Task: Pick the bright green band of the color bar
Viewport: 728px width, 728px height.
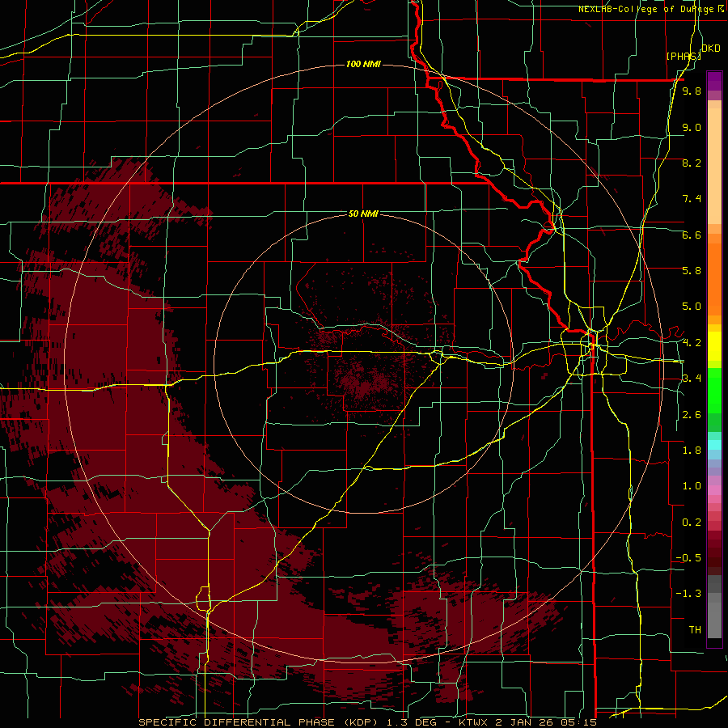Action: (x=714, y=390)
